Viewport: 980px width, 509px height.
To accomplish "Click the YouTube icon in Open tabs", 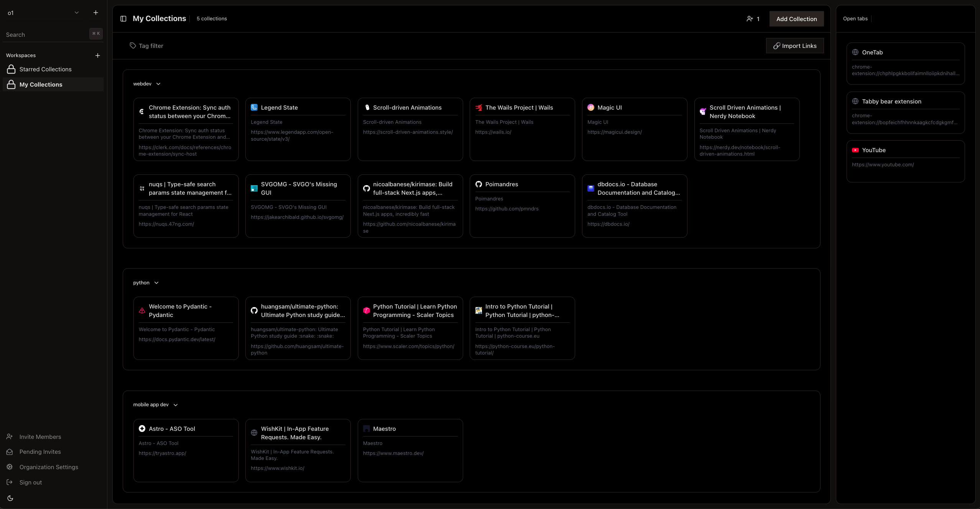I will coord(855,150).
